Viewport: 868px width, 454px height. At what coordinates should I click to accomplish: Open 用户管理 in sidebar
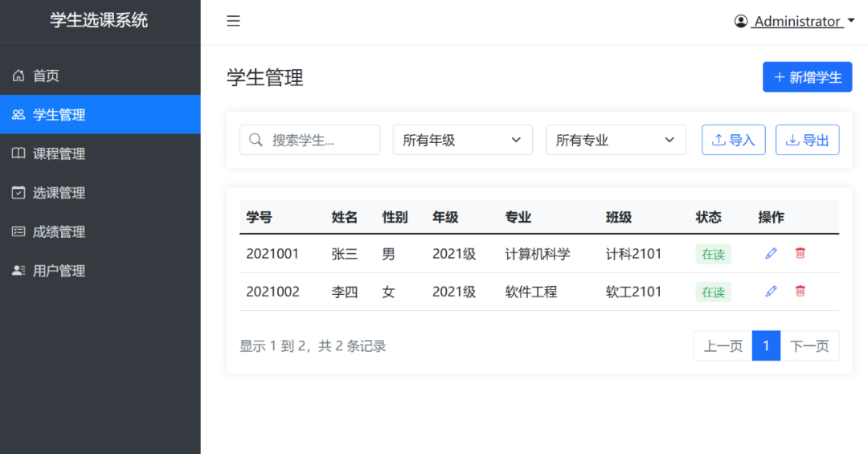tap(100, 271)
